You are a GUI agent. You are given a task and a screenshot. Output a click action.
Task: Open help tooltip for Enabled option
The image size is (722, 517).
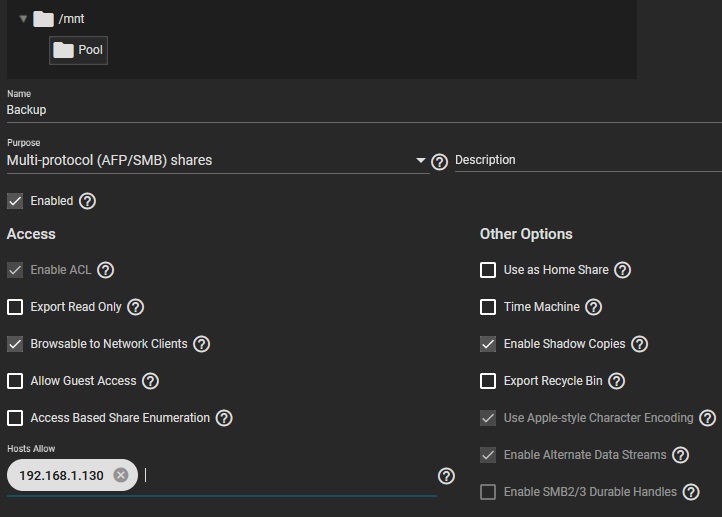87,201
